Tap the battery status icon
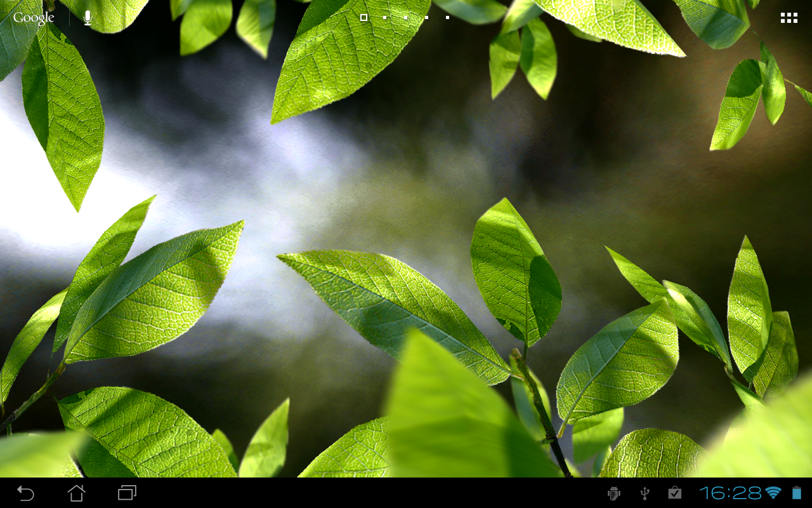Viewport: 812px width, 508px height. (797, 493)
